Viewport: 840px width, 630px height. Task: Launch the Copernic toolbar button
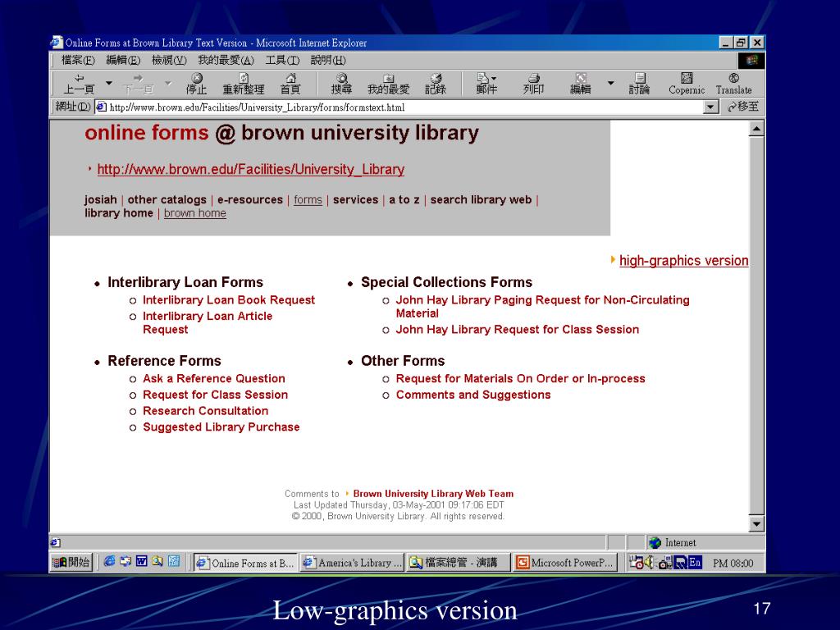coord(687,84)
